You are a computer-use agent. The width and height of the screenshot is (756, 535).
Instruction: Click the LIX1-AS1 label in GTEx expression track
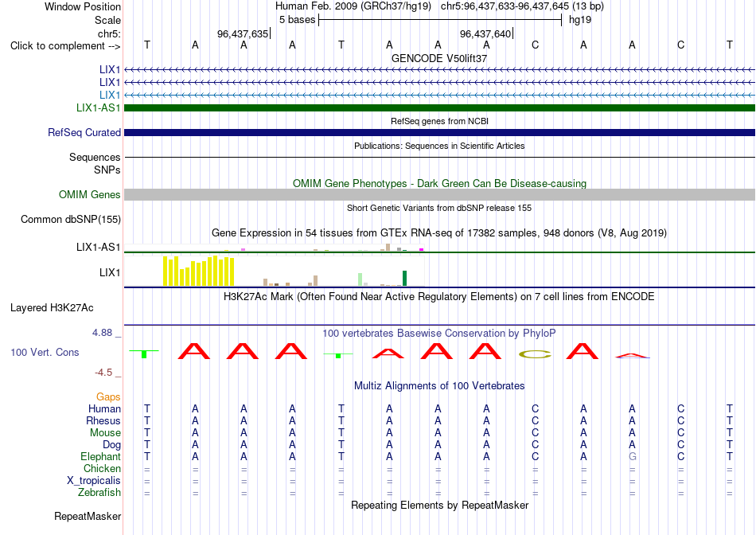point(99,247)
